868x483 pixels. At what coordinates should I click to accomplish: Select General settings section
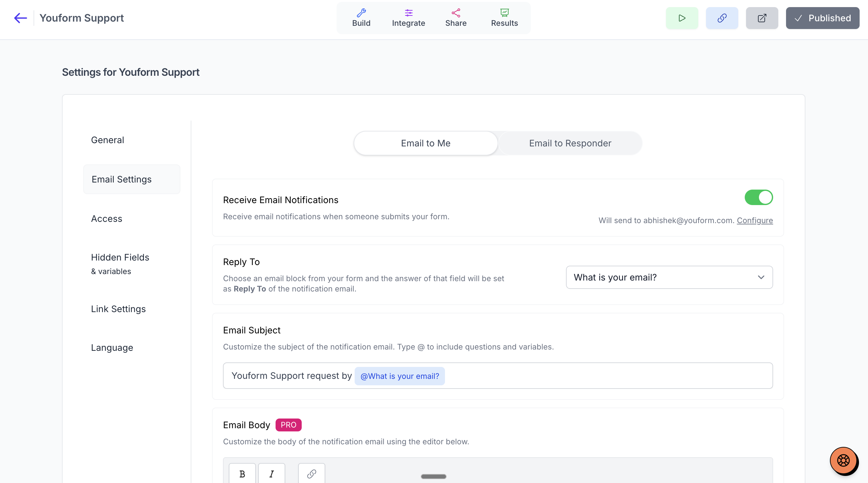pos(107,140)
